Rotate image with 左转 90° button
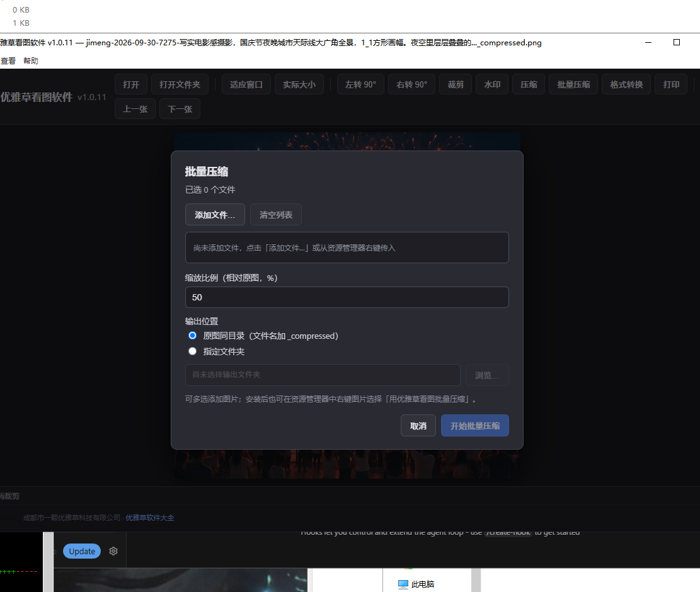Image resolution: width=700 pixels, height=592 pixels. [x=361, y=84]
